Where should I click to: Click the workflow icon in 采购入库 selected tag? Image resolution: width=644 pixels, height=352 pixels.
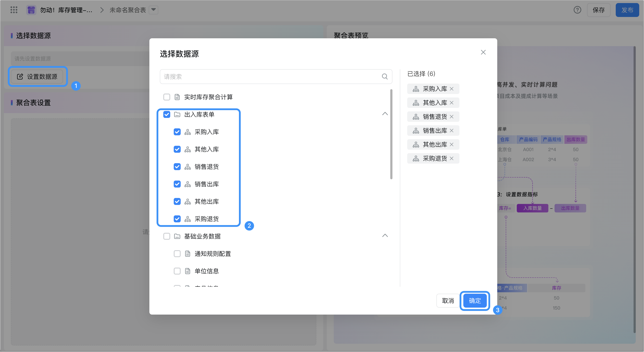pos(416,89)
